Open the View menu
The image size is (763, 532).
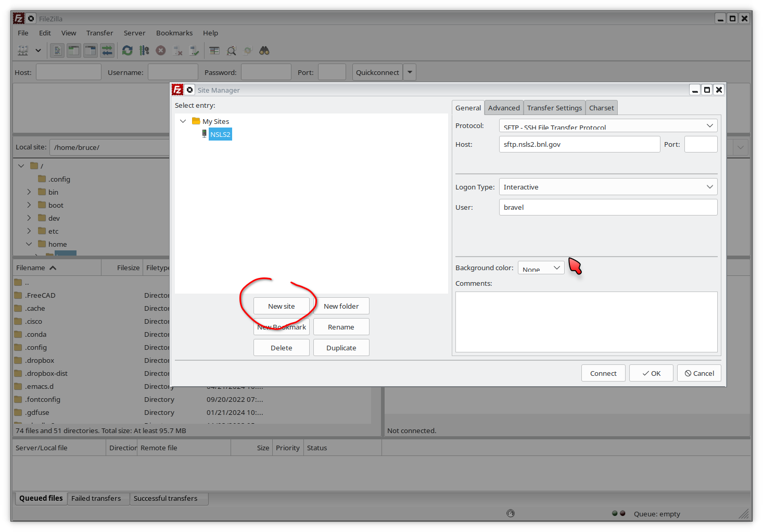click(69, 33)
